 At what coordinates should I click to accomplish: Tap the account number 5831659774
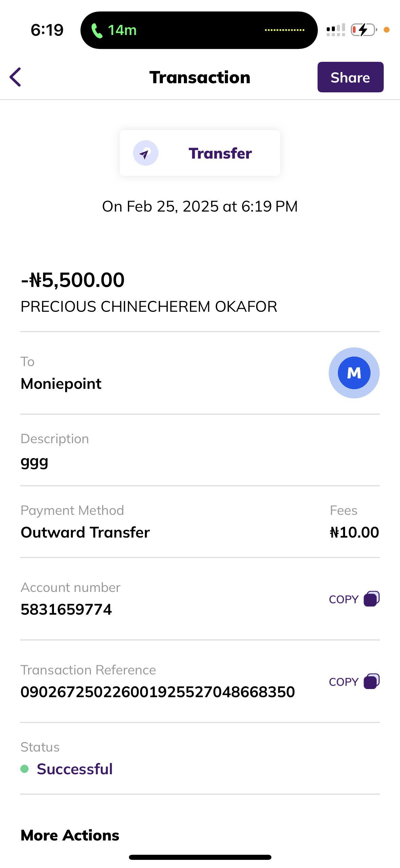coord(66,609)
